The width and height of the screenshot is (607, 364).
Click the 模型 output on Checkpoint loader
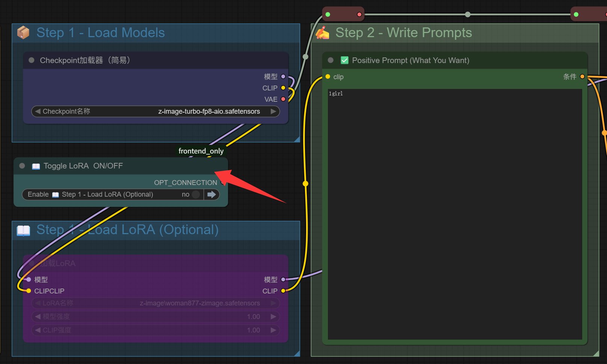click(283, 77)
